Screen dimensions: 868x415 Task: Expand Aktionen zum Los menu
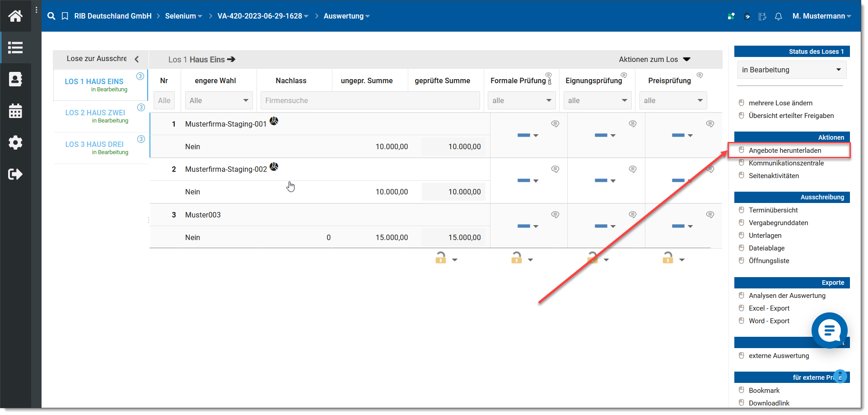pyautogui.click(x=655, y=59)
